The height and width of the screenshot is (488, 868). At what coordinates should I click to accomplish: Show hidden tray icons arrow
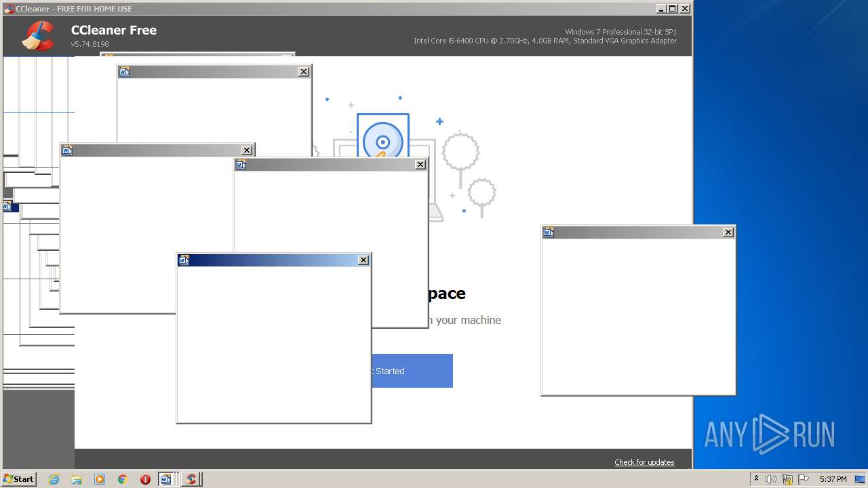coord(757,479)
